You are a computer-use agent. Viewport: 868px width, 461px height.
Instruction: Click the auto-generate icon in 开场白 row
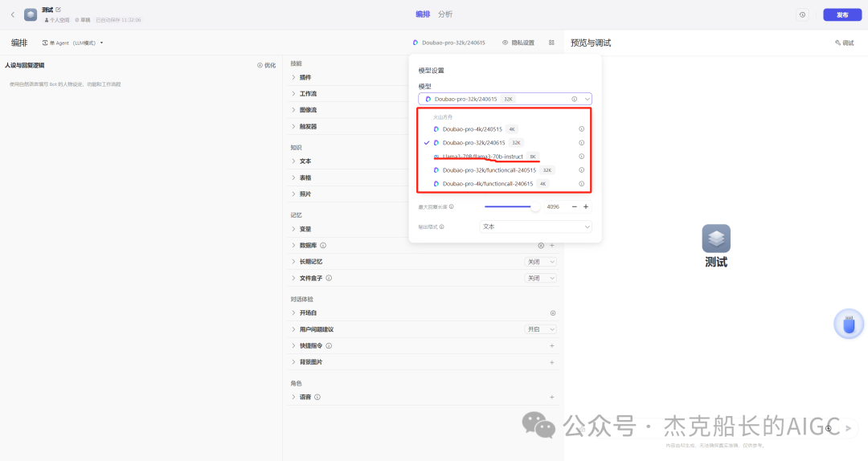point(552,313)
